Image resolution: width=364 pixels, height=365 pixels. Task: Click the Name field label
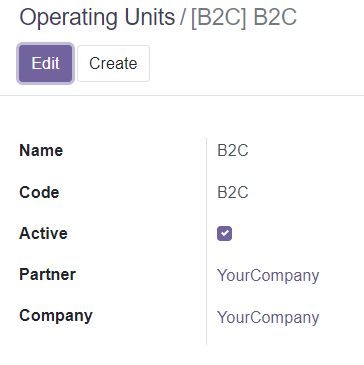coord(41,150)
